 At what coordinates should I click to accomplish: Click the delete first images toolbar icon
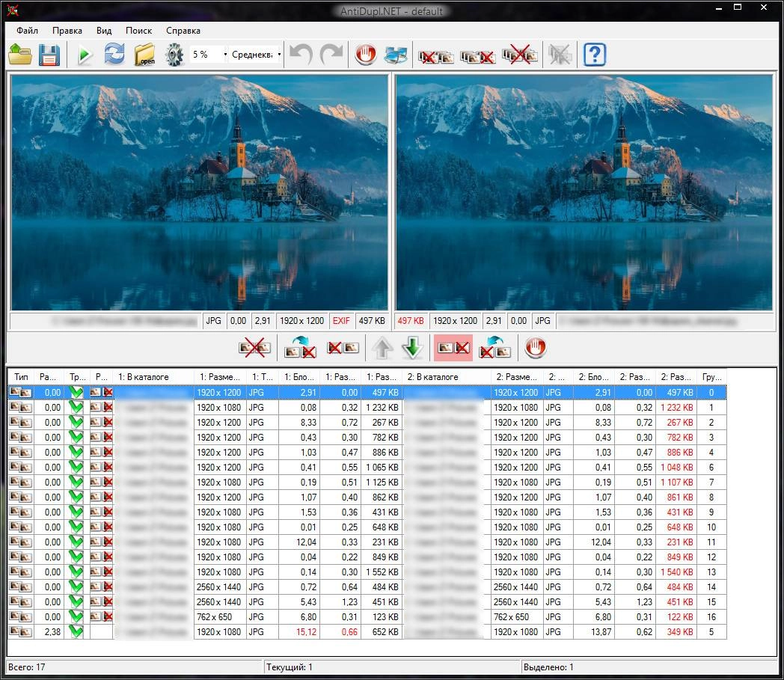click(435, 57)
